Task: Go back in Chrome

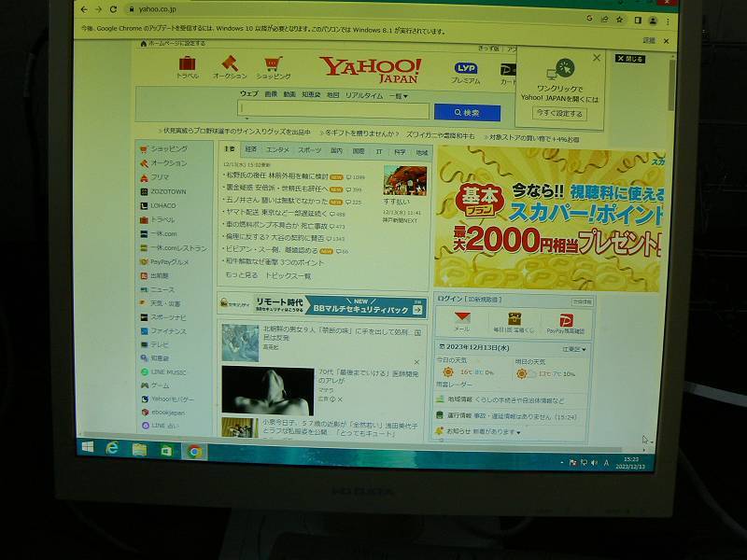Action: [x=84, y=9]
